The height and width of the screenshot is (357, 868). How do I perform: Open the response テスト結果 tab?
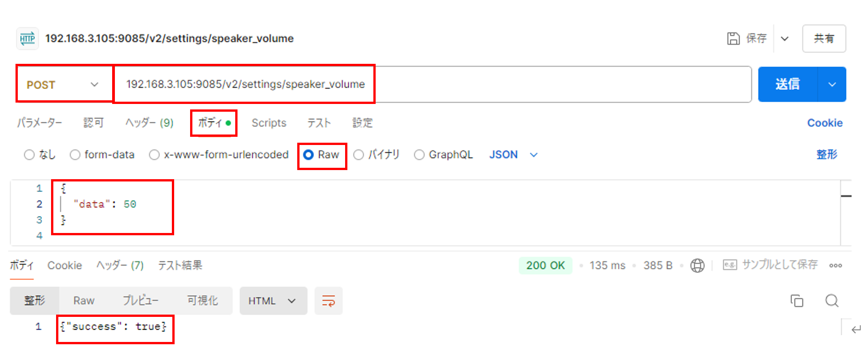click(180, 265)
